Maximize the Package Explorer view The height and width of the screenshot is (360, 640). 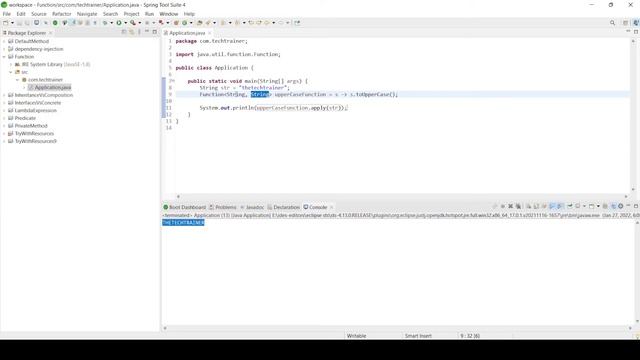[155, 32]
